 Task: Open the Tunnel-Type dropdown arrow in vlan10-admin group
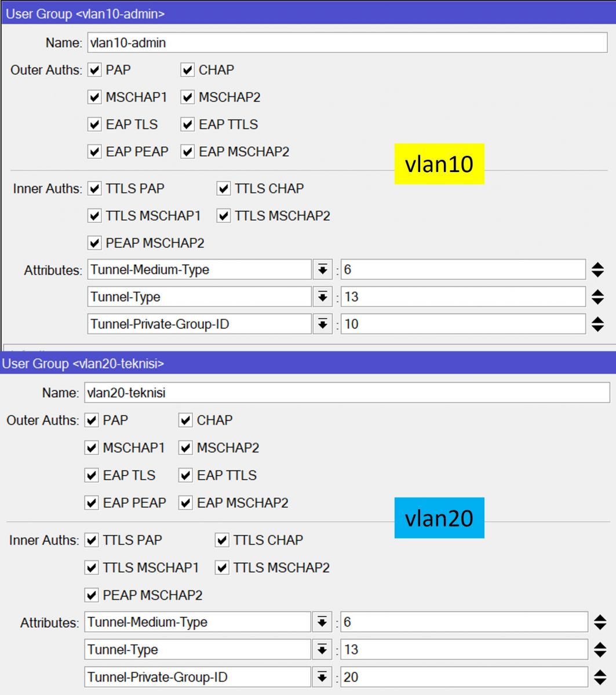(x=322, y=297)
